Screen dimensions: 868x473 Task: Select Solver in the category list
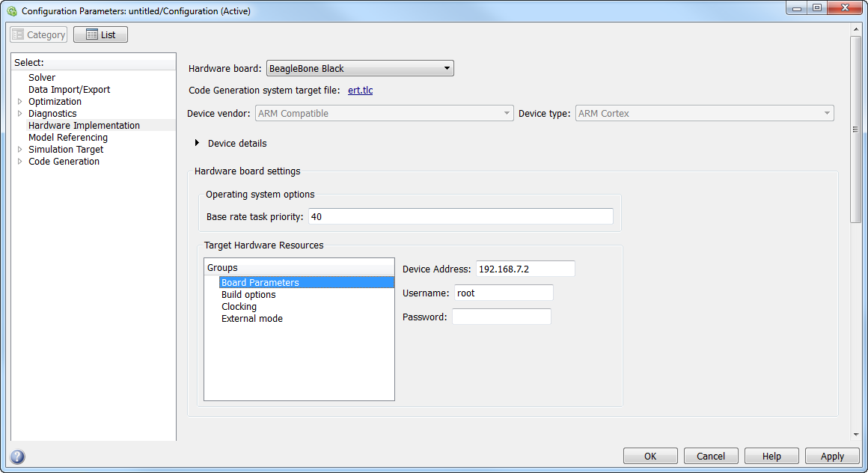(42, 78)
